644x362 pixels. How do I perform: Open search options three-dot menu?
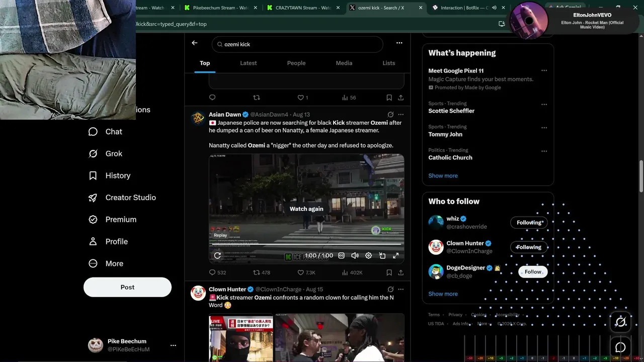[399, 43]
